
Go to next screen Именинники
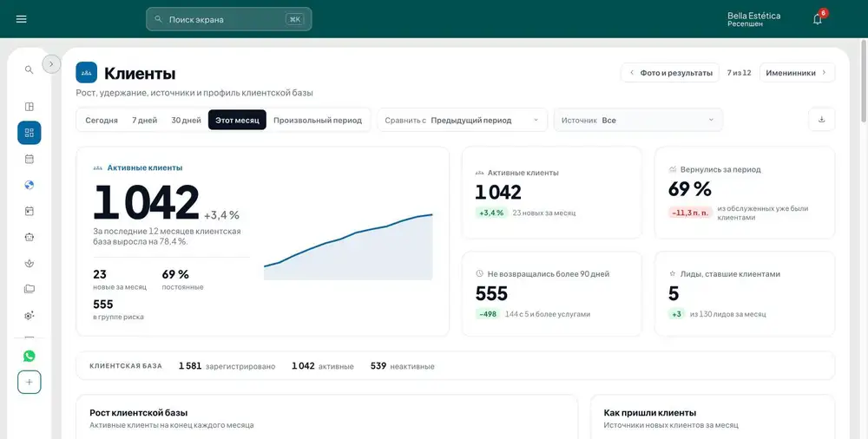point(797,73)
